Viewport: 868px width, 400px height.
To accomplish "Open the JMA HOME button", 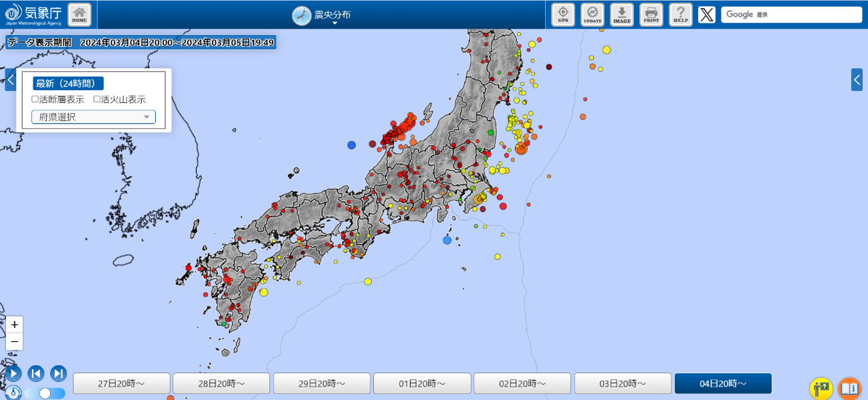I will click(x=80, y=14).
